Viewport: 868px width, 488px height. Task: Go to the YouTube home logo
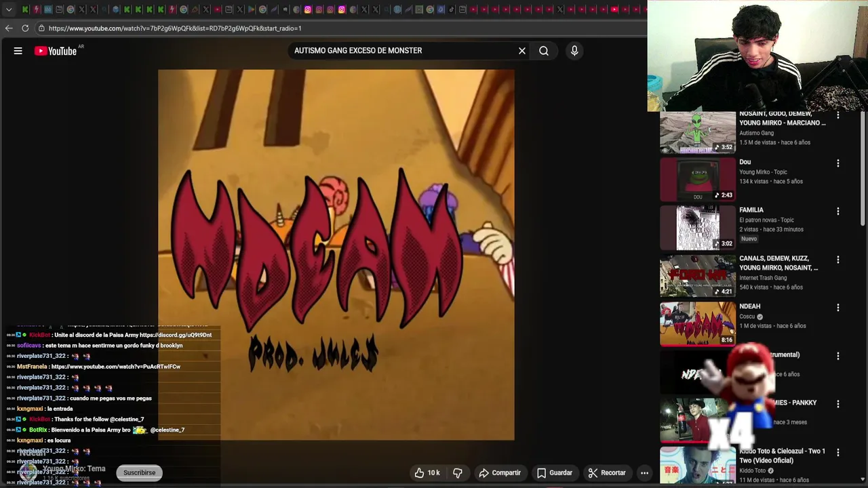(56, 51)
